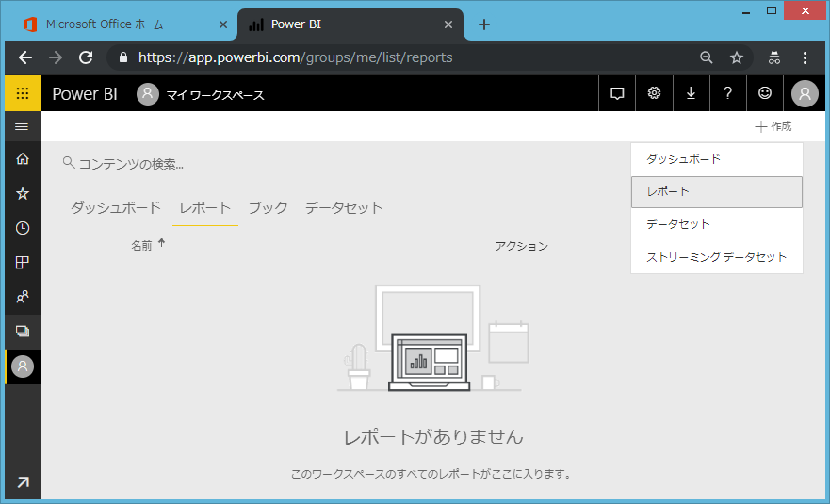Screen dimensions: 830x504
Task: Open the settings gear in the header
Action: pyautogui.click(x=654, y=93)
